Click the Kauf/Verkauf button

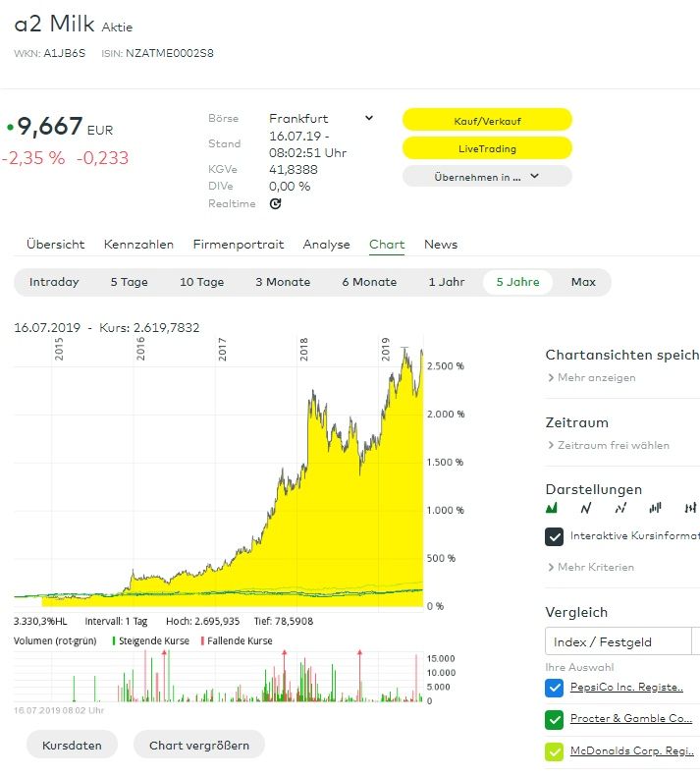tap(487, 121)
